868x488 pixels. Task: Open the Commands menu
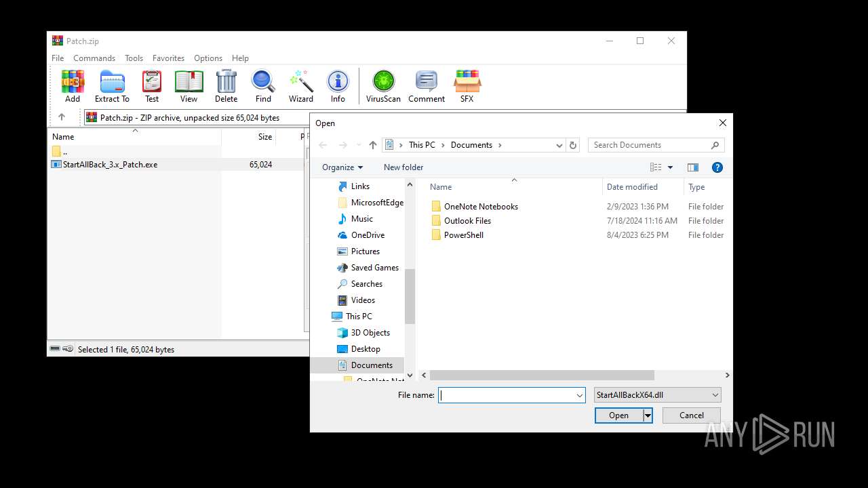pos(94,58)
